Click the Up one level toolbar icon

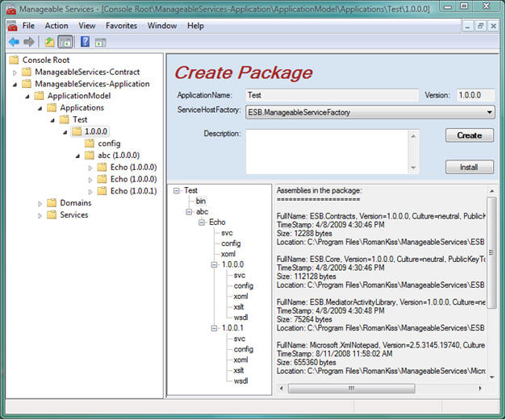[49, 42]
